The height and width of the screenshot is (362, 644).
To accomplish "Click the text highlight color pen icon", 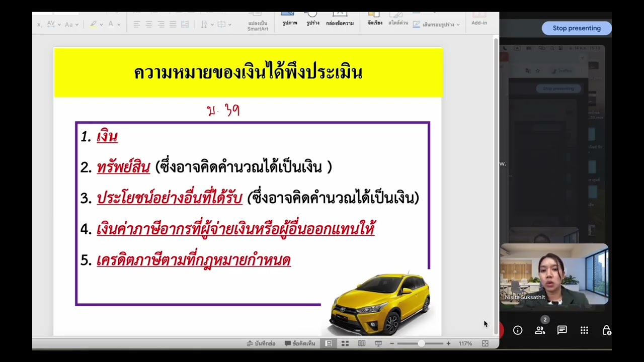I will (x=94, y=24).
